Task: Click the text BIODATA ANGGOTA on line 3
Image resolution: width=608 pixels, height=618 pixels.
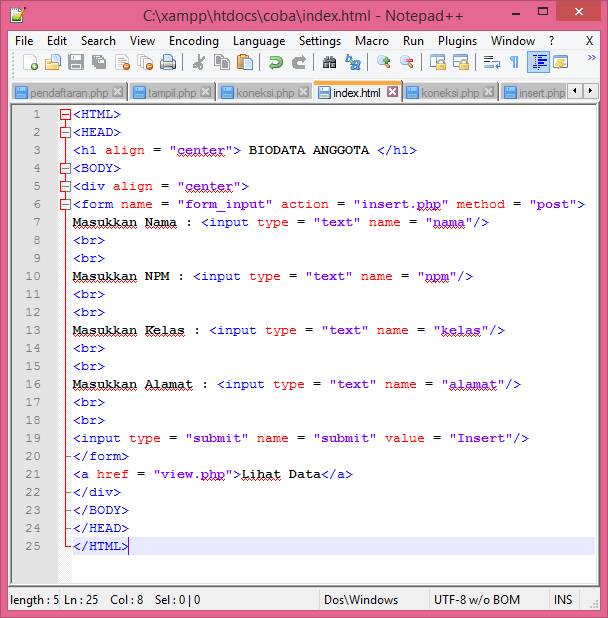Action: click(309, 150)
